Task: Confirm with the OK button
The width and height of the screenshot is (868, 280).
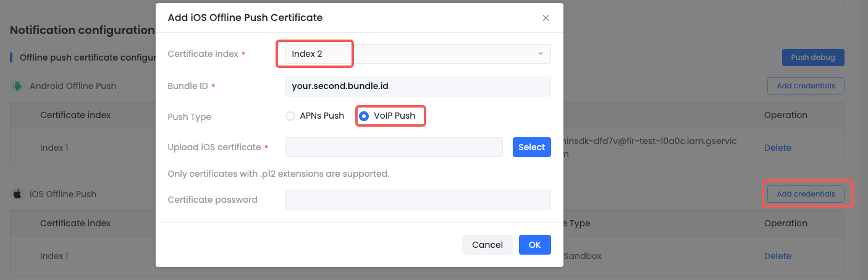Action: pyautogui.click(x=534, y=245)
